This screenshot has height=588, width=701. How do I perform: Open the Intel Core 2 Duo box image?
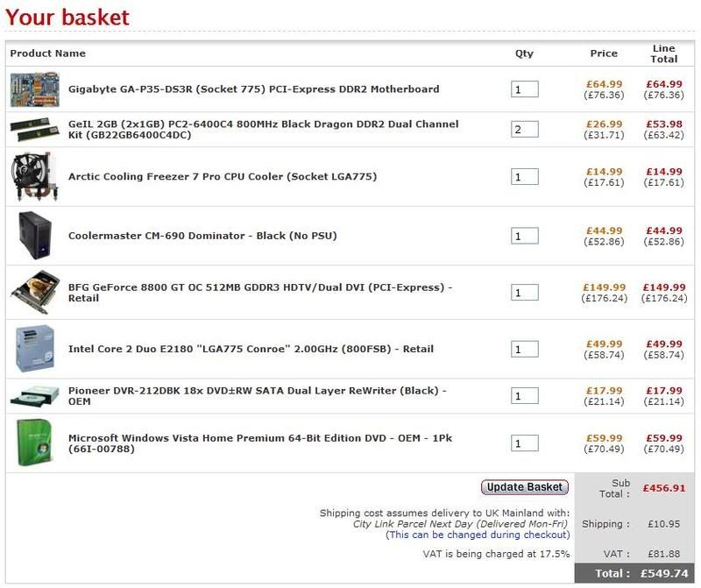coord(35,349)
